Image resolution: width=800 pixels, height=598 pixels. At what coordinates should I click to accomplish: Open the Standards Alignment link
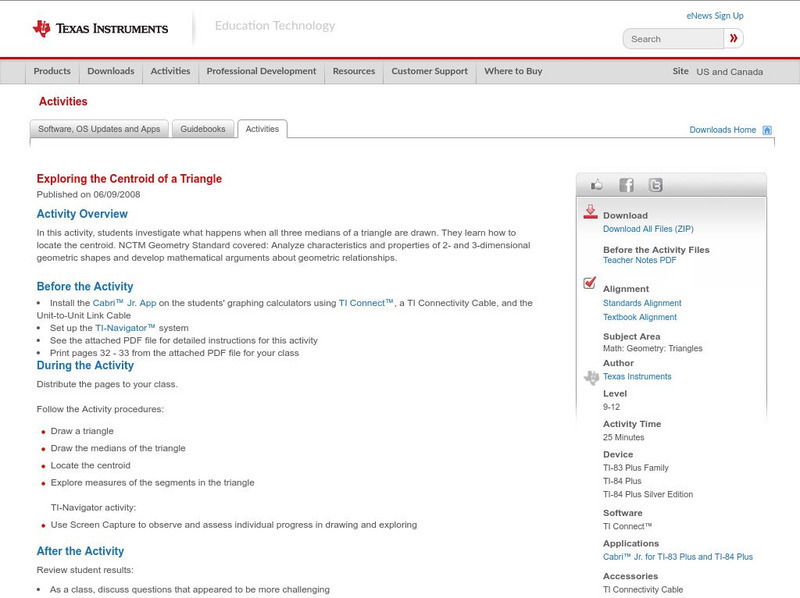click(642, 303)
